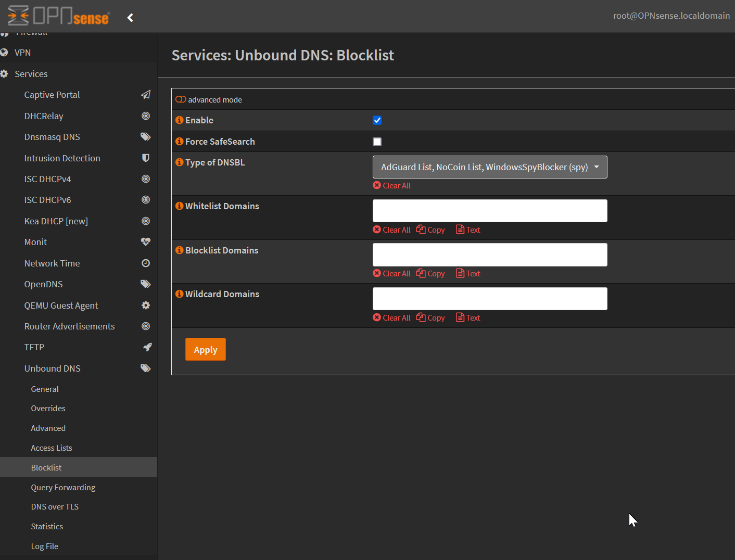Copy the Whitelist Domains entries
Screen dimensions: 735x560
[430, 230]
